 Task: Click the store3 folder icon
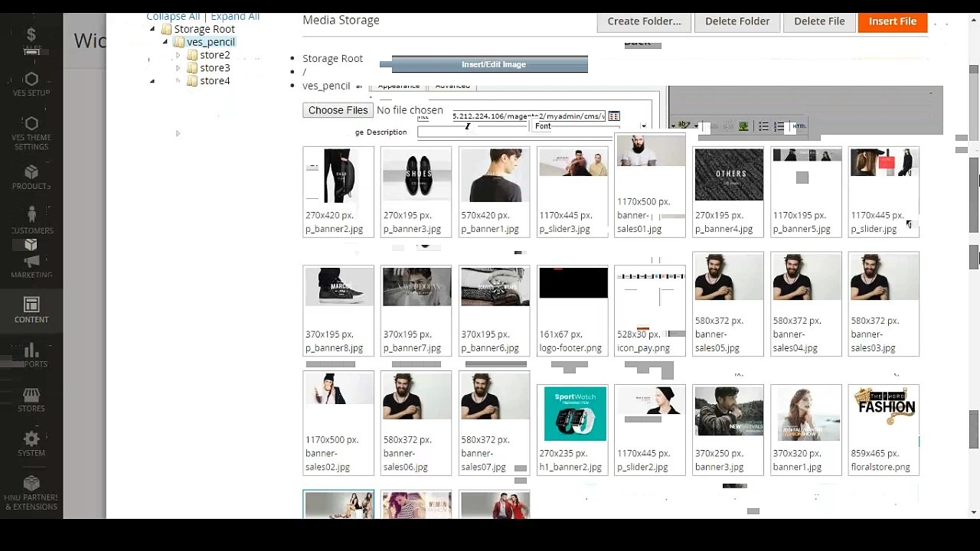pos(192,68)
